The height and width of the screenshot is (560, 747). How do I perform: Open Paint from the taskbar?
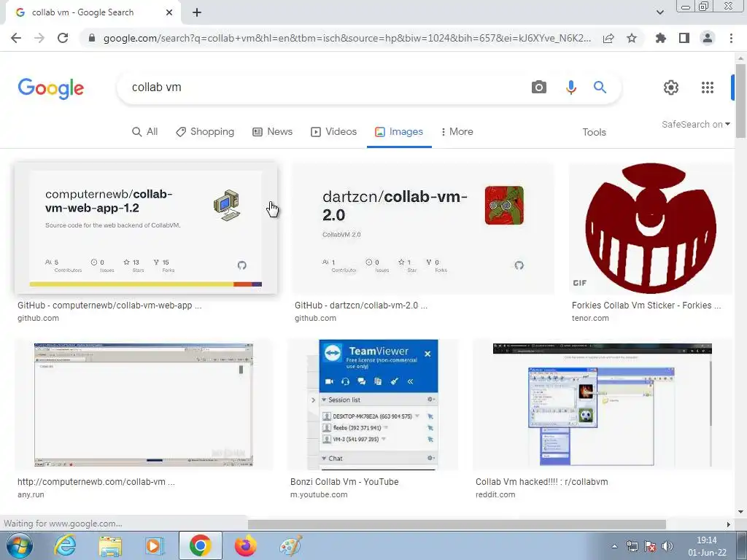(290, 545)
